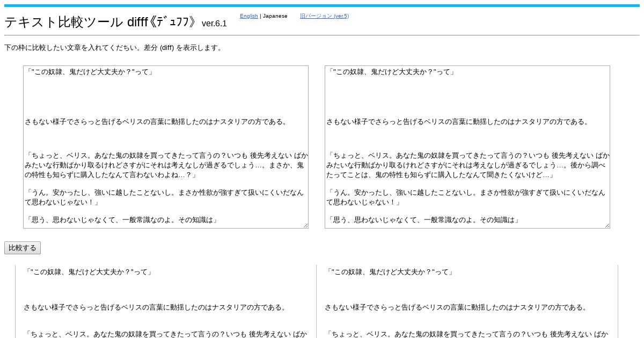Grab the right textarea resize handle
The image size is (644, 338).
(x=607, y=225)
